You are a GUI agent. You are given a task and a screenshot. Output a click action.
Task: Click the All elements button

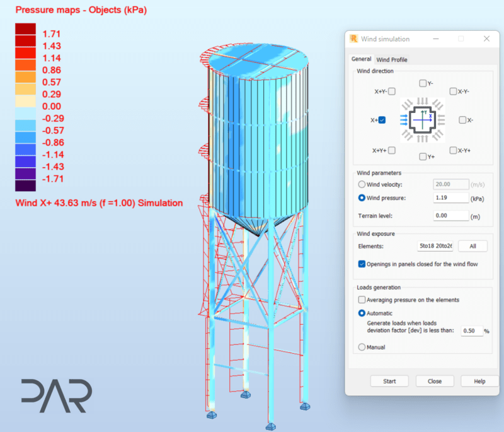472,246
